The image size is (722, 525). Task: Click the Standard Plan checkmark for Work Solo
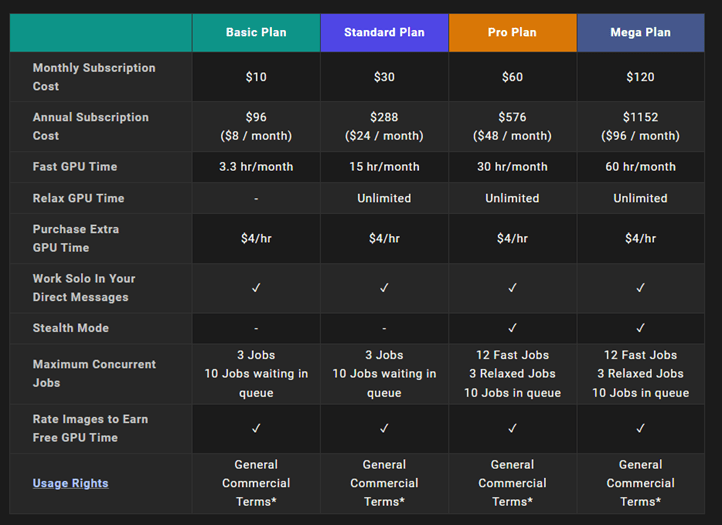pyautogui.click(x=384, y=288)
